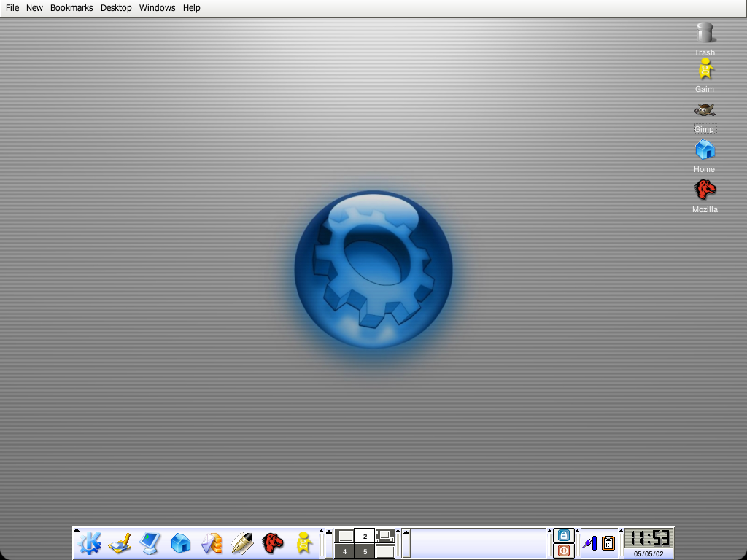Click the blue lock screen button
747x560 pixels.
[x=564, y=535]
